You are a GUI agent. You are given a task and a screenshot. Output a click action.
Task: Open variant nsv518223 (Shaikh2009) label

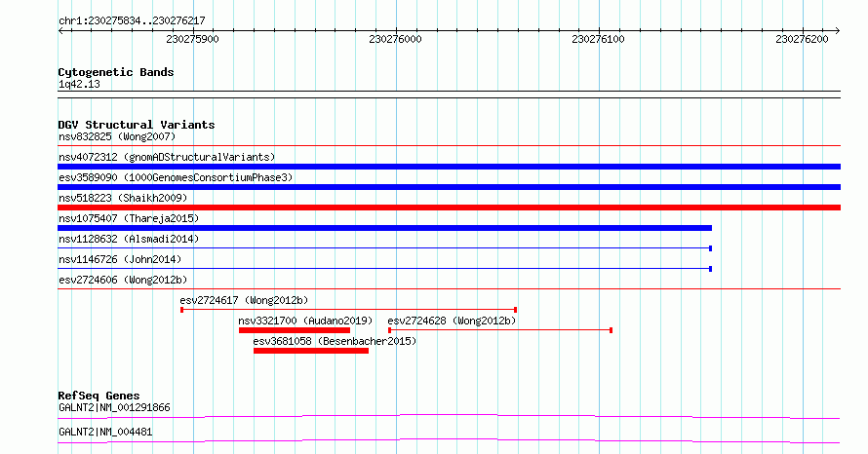point(123,198)
